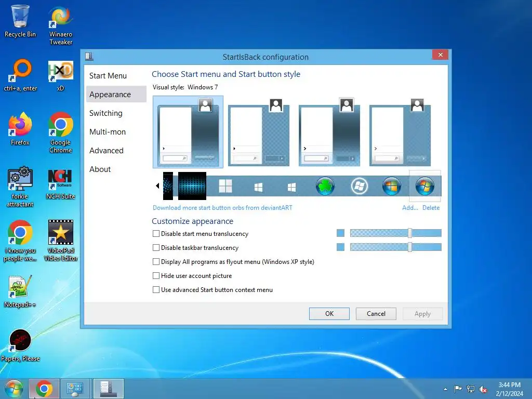Select the third start menu style thumbnail
The height and width of the screenshot is (399, 532).
[x=329, y=132]
